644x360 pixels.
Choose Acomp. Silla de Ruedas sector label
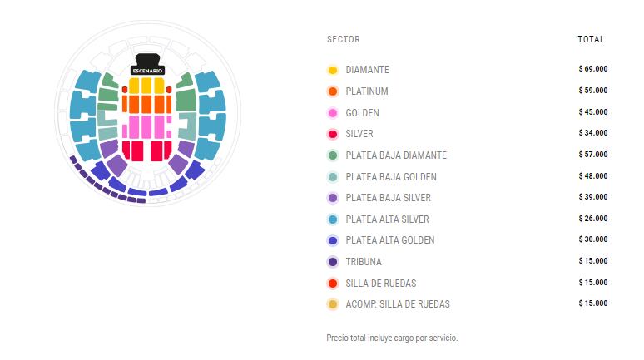point(398,304)
